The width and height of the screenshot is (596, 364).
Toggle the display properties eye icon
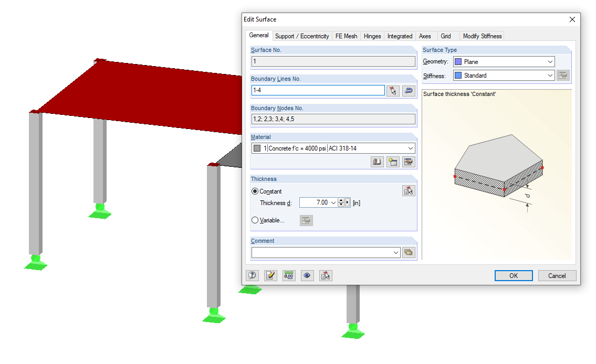point(307,275)
